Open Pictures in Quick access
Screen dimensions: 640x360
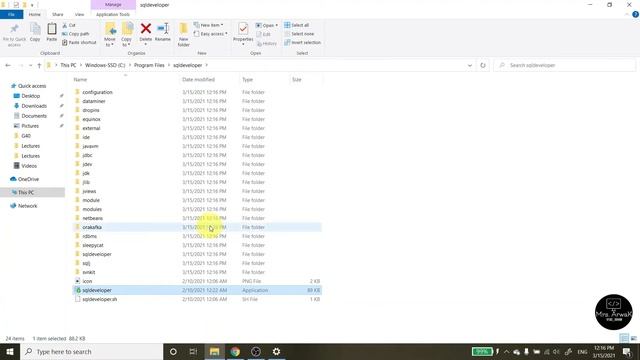tap(30, 126)
